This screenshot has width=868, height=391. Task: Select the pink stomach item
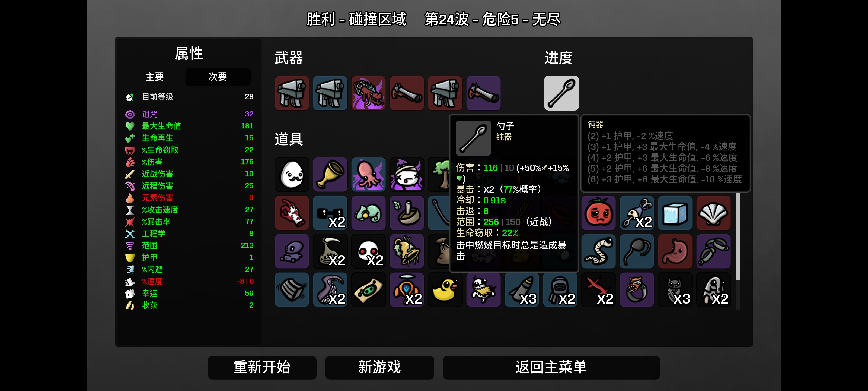tap(675, 251)
